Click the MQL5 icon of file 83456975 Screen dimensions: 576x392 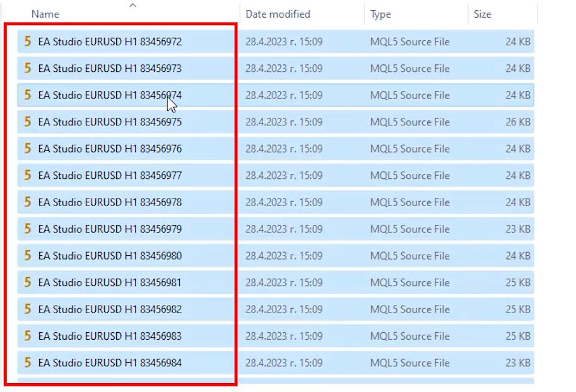tap(27, 122)
